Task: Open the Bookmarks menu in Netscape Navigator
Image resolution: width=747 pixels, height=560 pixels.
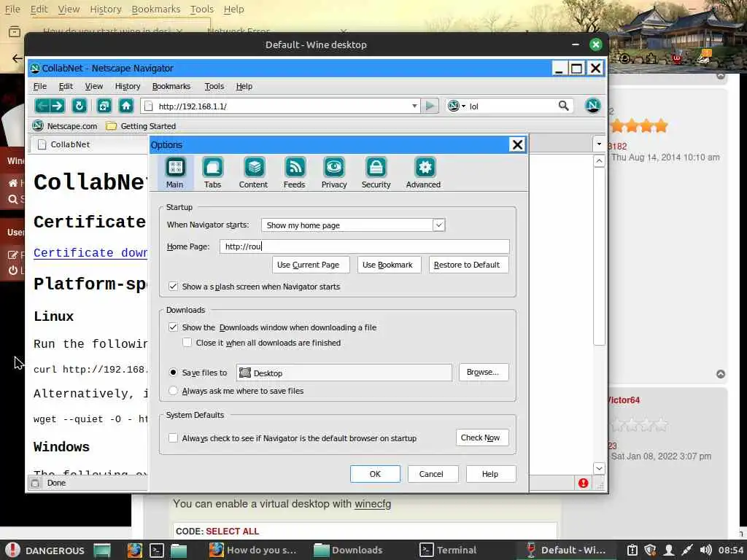Action: tap(171, 86)
